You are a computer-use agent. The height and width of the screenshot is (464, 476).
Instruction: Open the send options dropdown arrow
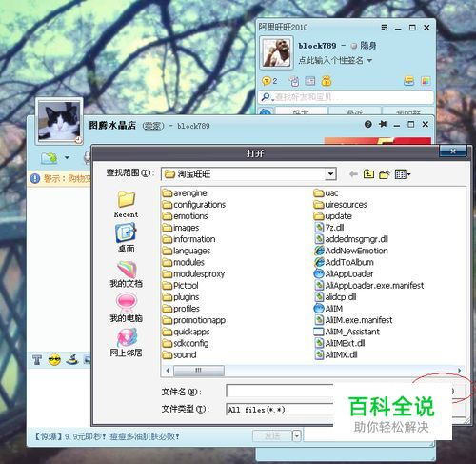point(297,436)
